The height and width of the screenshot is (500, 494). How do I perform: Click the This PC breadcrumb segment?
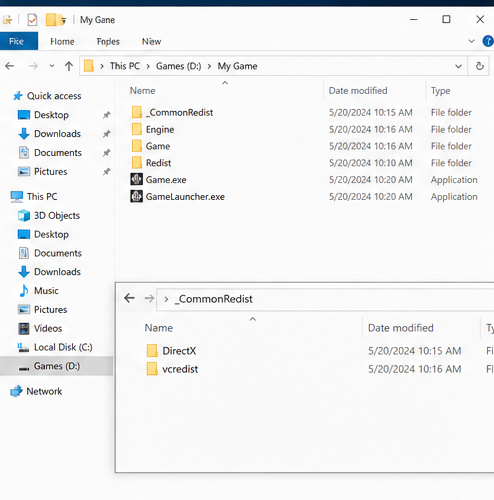pyautogui.click(x=125, y=66)
